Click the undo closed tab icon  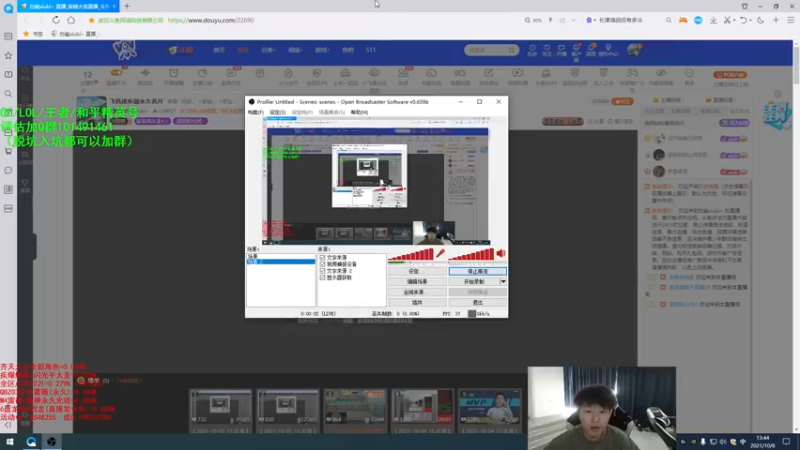pos(743,20)
